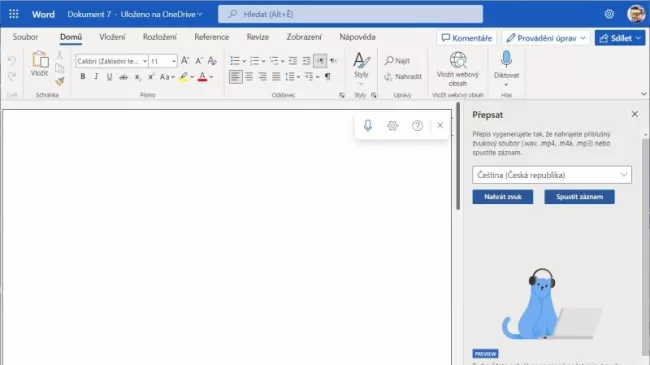Click the Cut scissors icon
Screen dimensions: 650x365
click(60, 55)
